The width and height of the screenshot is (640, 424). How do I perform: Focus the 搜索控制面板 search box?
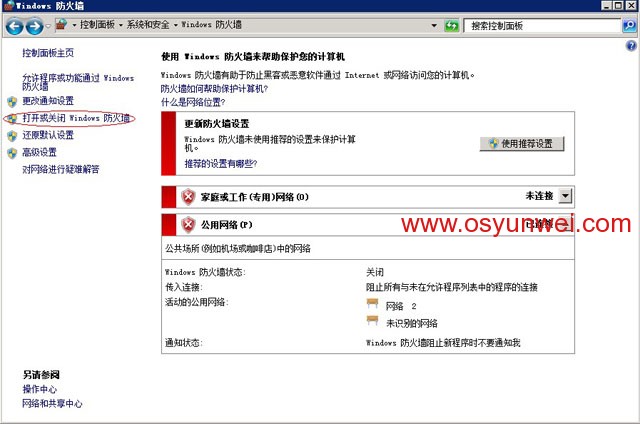[542, 26]
